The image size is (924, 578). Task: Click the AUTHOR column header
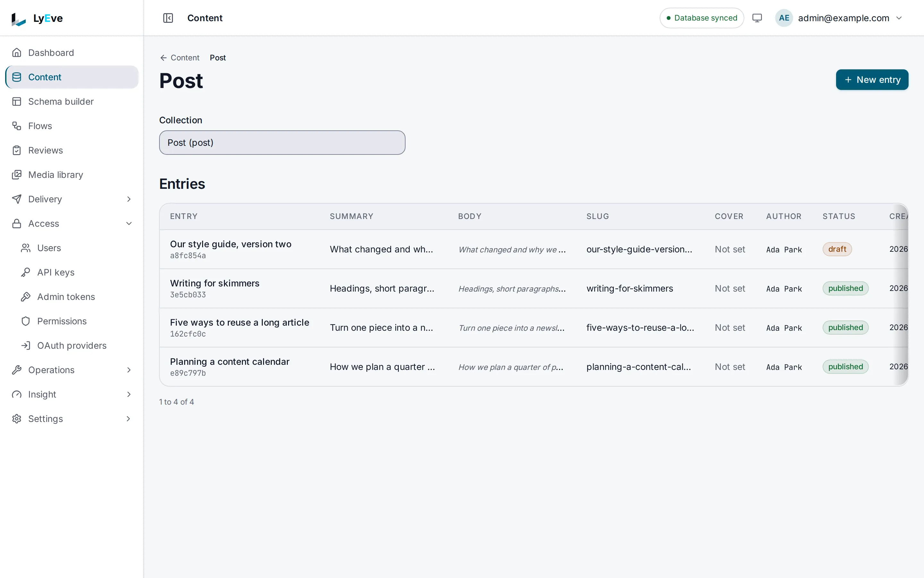(x=783, y=216)
